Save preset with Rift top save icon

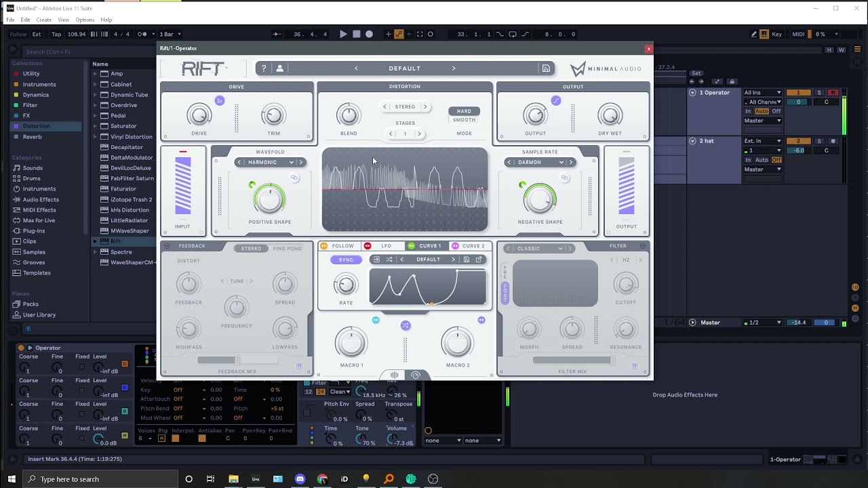(x=546, y=68)
